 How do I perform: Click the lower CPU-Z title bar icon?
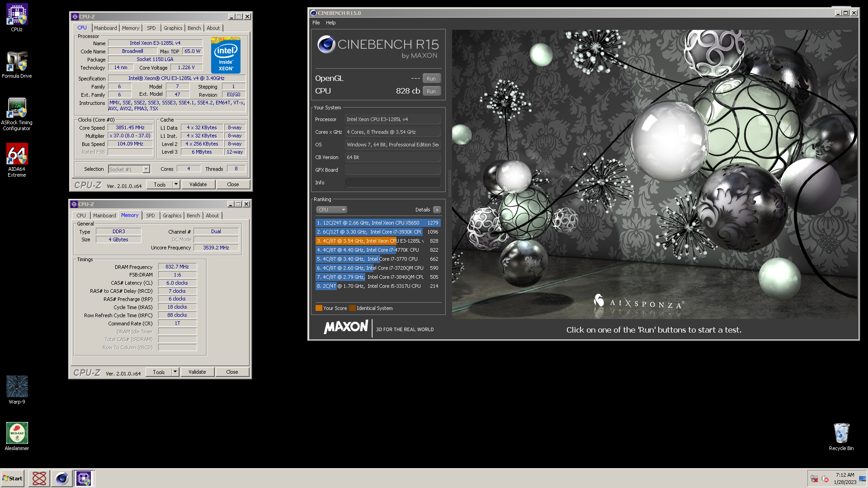coord(74,204)
